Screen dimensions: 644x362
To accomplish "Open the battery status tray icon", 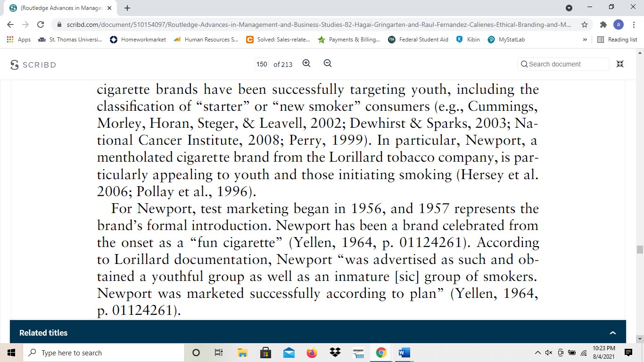I will coord(572,353).
